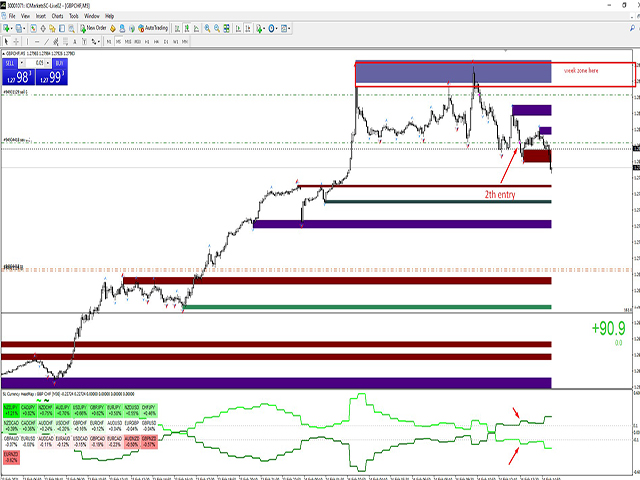This screenshot has width=640, height=480.
Task: Switch chart to Candlesticks mode
Action: click(x=187, y=29)
